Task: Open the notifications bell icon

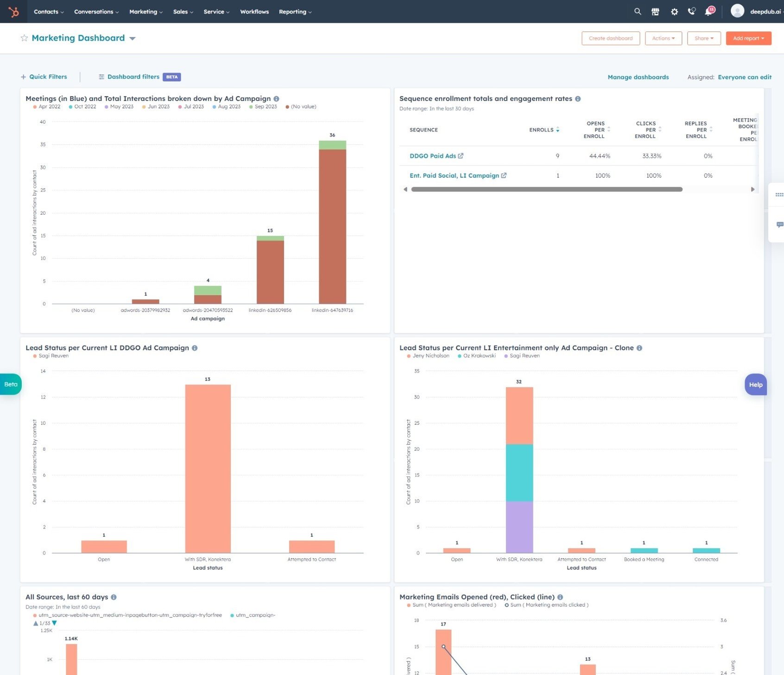Action: pos(709,11)
